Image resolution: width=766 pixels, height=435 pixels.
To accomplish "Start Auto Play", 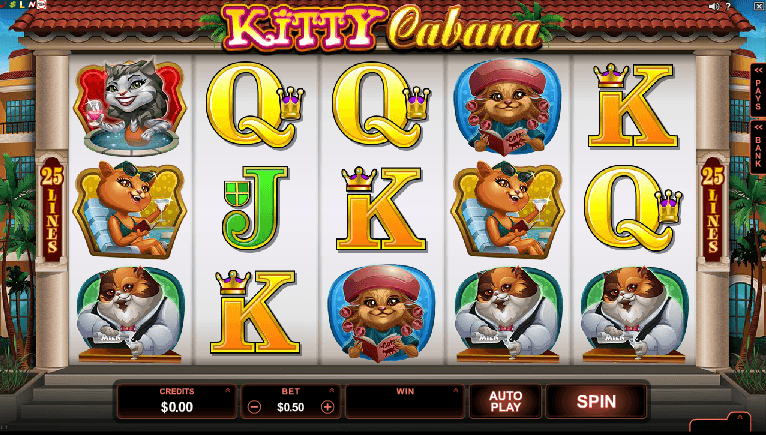I will click(x=506, y=401).
